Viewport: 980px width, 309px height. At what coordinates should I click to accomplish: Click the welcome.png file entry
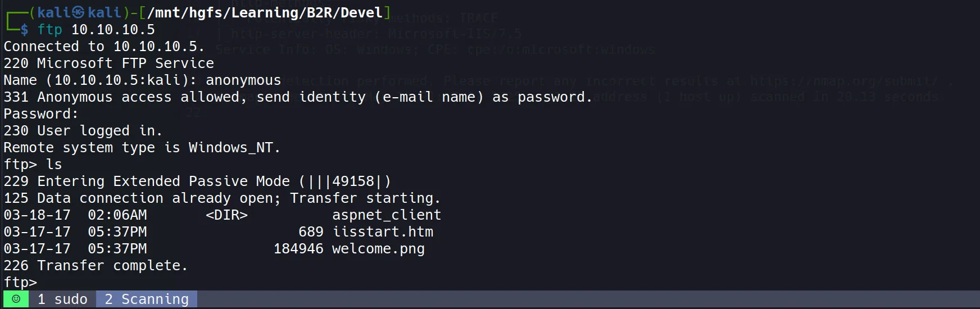click(x=378, y=248)
